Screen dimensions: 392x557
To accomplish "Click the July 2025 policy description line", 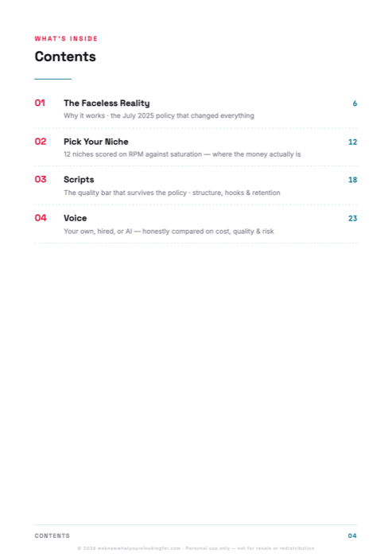I will click(x=159, y=116).
